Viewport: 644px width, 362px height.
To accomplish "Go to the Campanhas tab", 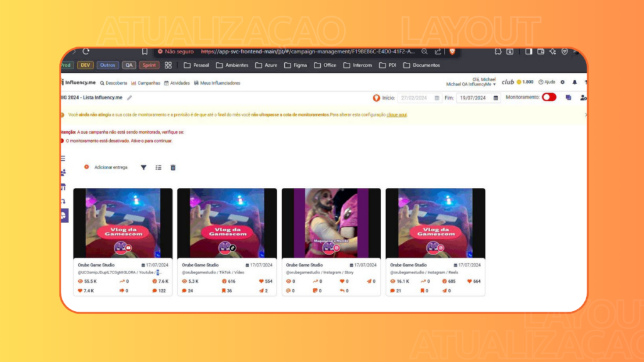I will (x=146, y=83).
